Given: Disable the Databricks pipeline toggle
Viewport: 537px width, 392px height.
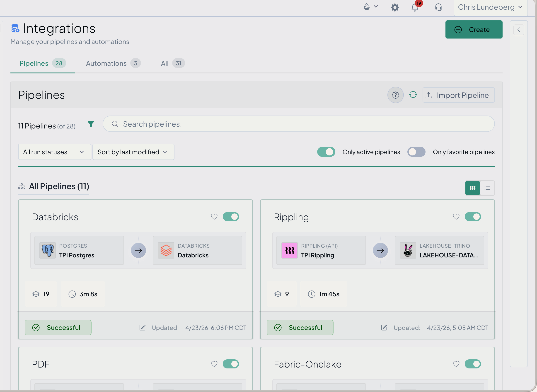Looking at the screenshot, I should [x=231, y=217].
